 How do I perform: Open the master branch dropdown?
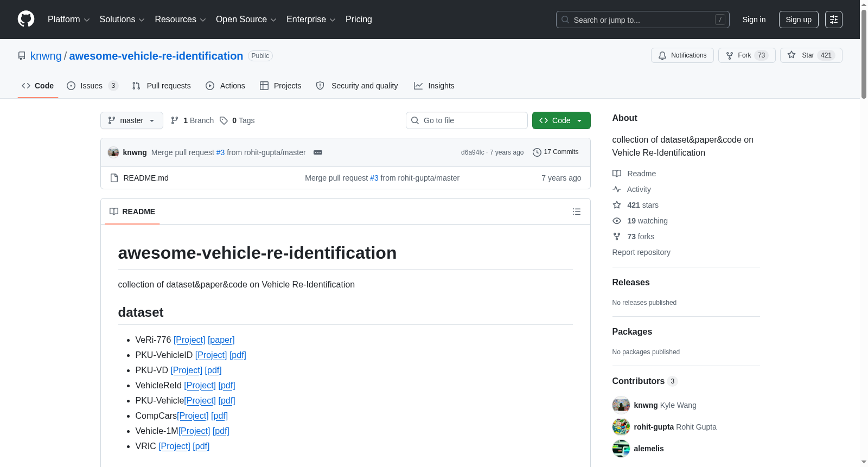(x=132, y=120)
